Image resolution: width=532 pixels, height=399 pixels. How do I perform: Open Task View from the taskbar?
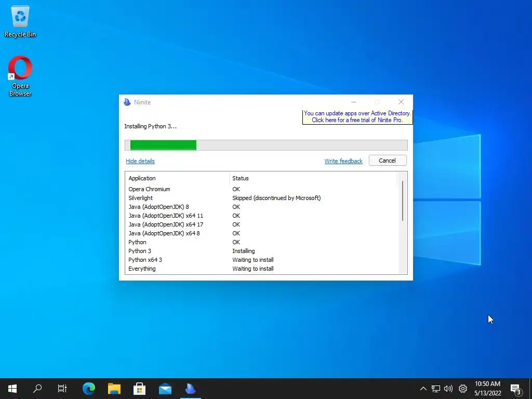coord(62,389)
